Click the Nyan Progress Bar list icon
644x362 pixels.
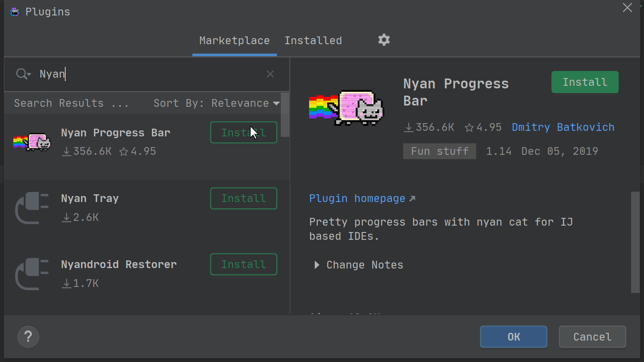[32, 142]
